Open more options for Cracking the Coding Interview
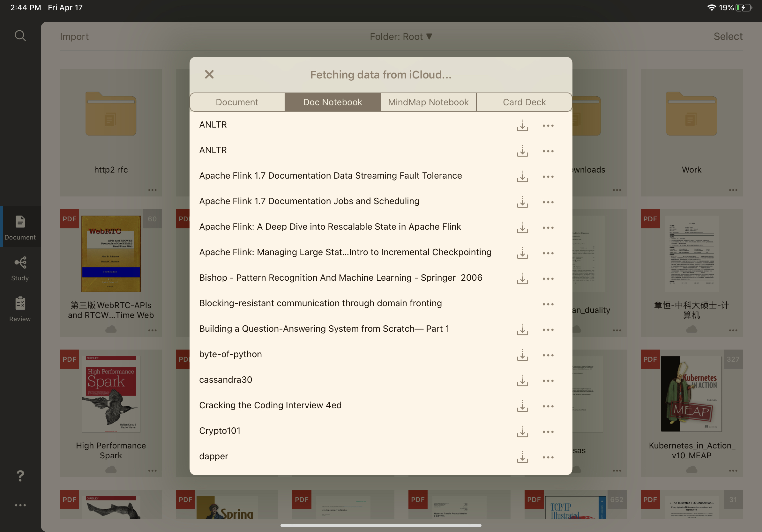This screenshot has height=532, width=762. click(548, 407)
